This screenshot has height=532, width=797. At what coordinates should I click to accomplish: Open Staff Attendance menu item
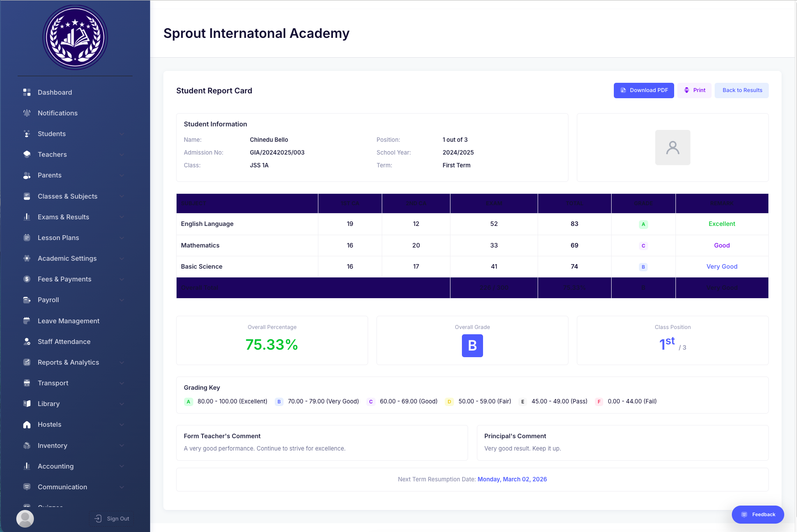(x=64, y=341)
